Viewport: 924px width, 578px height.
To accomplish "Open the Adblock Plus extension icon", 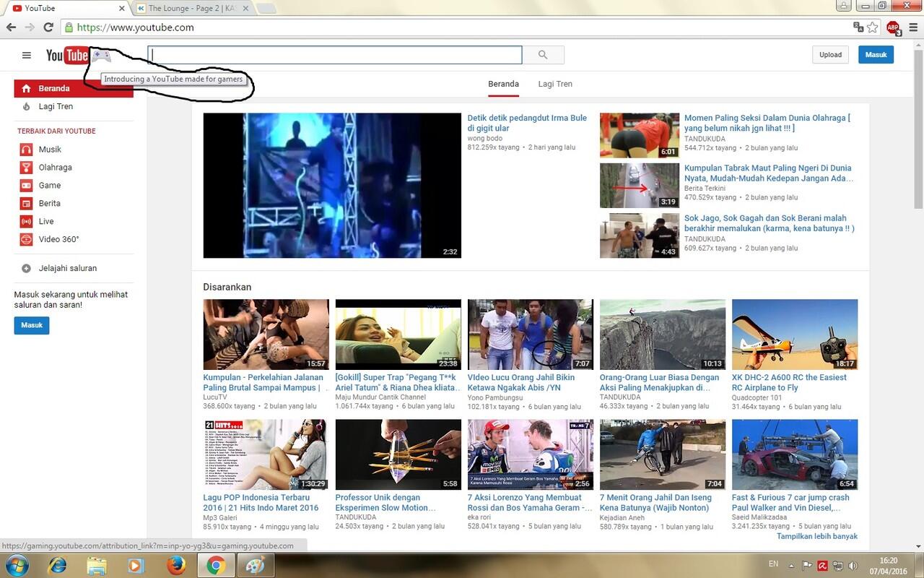I will (893, 27).
